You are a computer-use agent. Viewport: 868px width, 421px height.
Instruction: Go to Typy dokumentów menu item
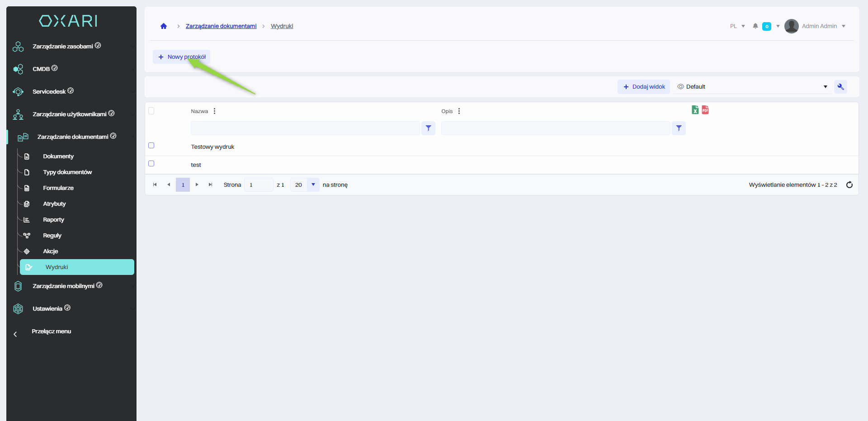point(67,172)
